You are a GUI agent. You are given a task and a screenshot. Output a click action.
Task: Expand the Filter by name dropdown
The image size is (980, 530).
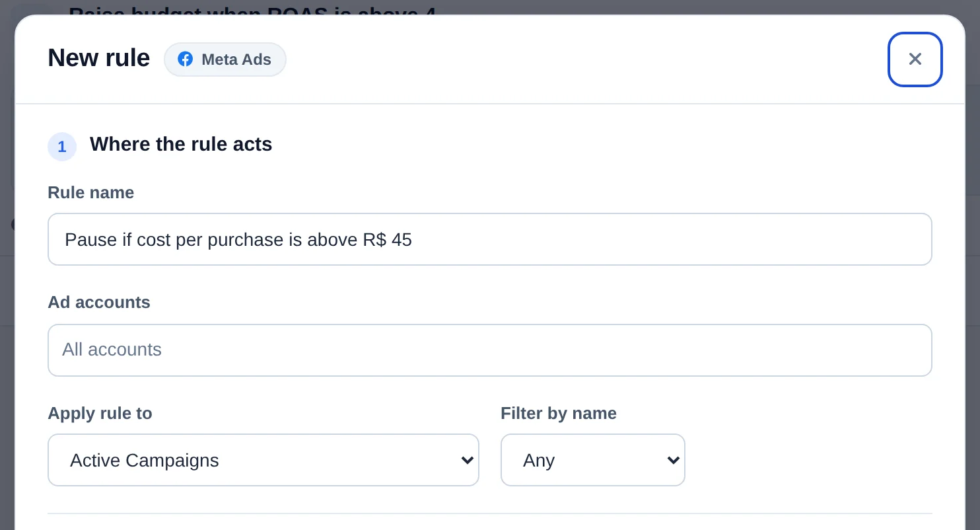click(593, 460)
